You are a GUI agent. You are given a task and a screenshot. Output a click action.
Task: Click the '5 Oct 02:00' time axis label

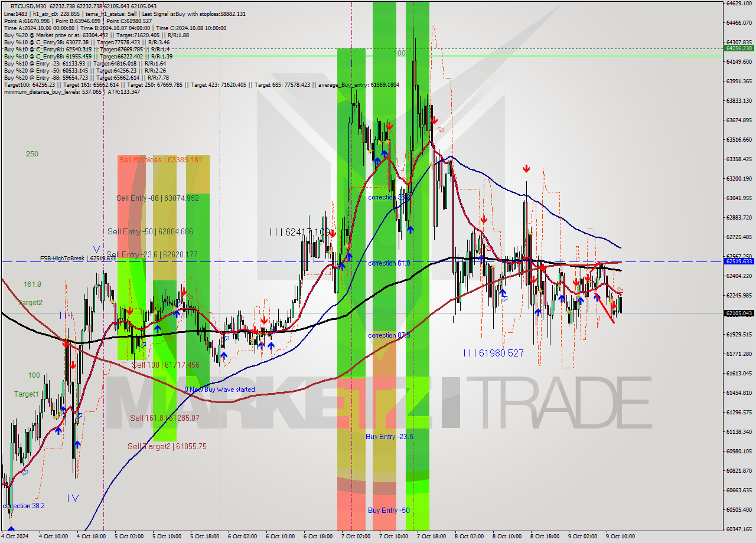(x=129, y=537)
